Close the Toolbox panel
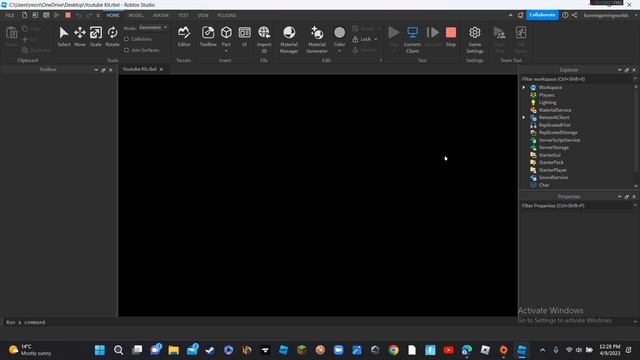Viewport: 640px width, 360px height. click(111, 70)
